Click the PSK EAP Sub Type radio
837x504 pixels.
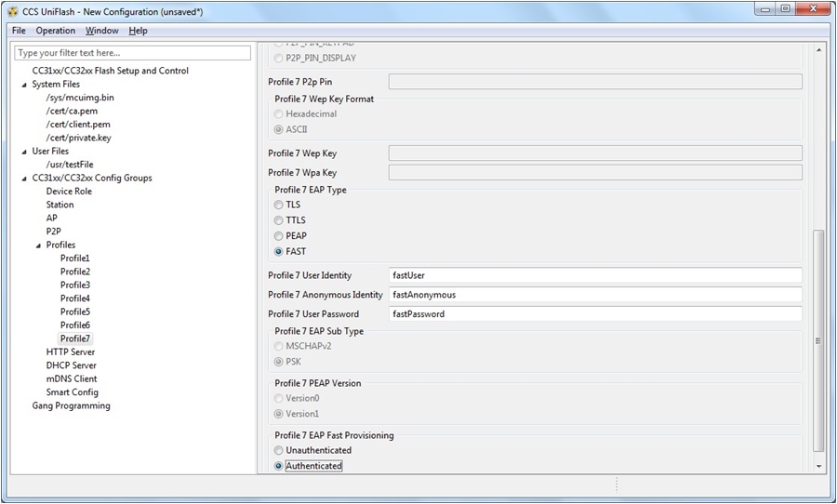(x=279, y=362)
